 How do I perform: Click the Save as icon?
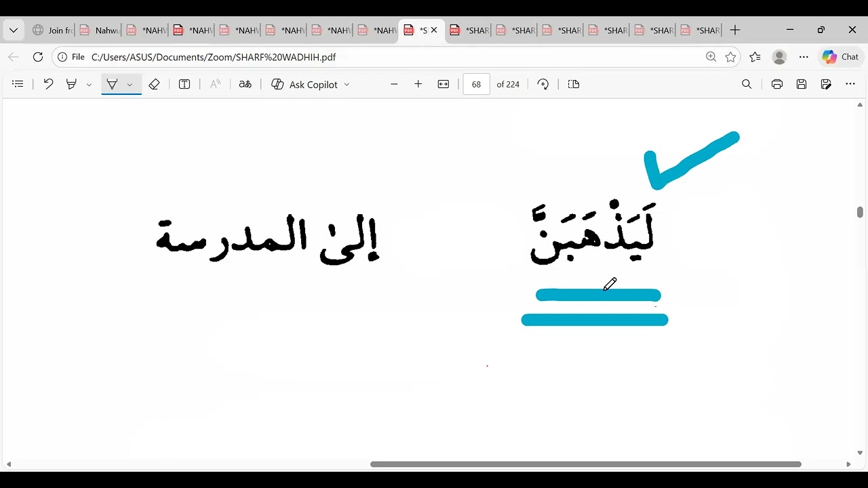tap(826, 84)
